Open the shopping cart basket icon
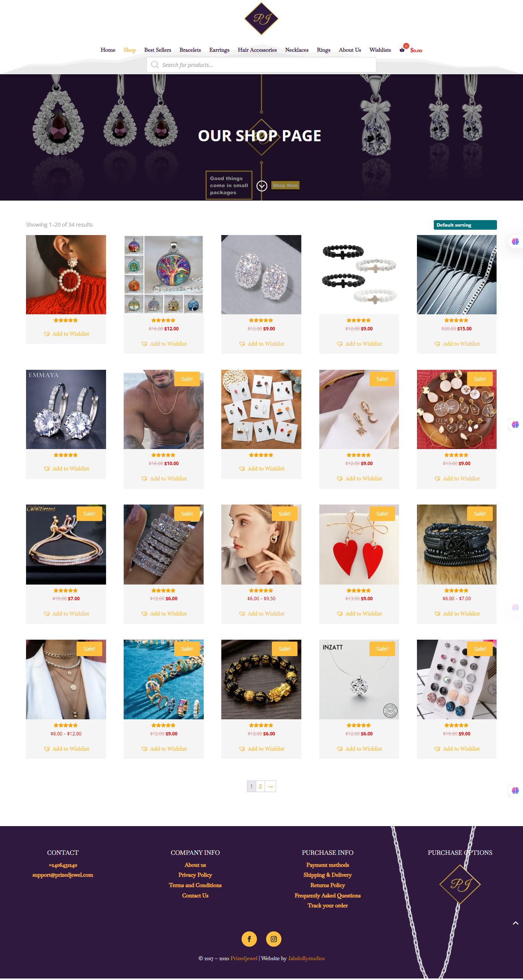Viewport: 523px width, 980px height. (402, 50)
